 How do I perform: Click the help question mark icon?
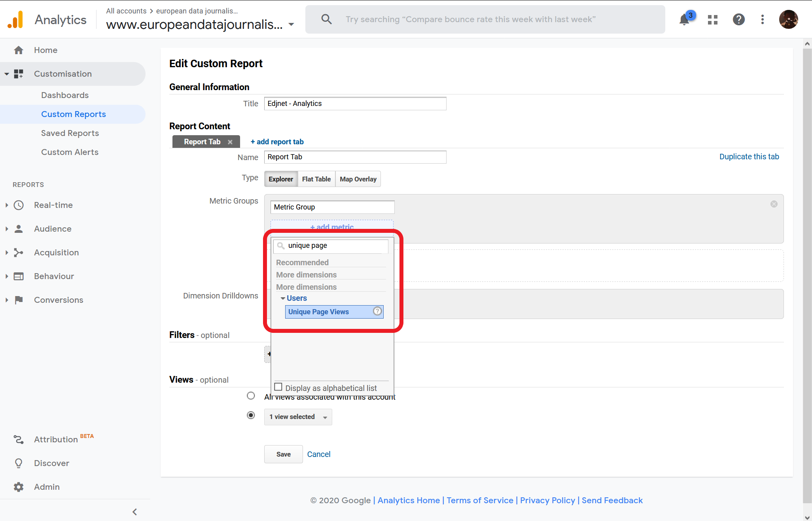738,19
